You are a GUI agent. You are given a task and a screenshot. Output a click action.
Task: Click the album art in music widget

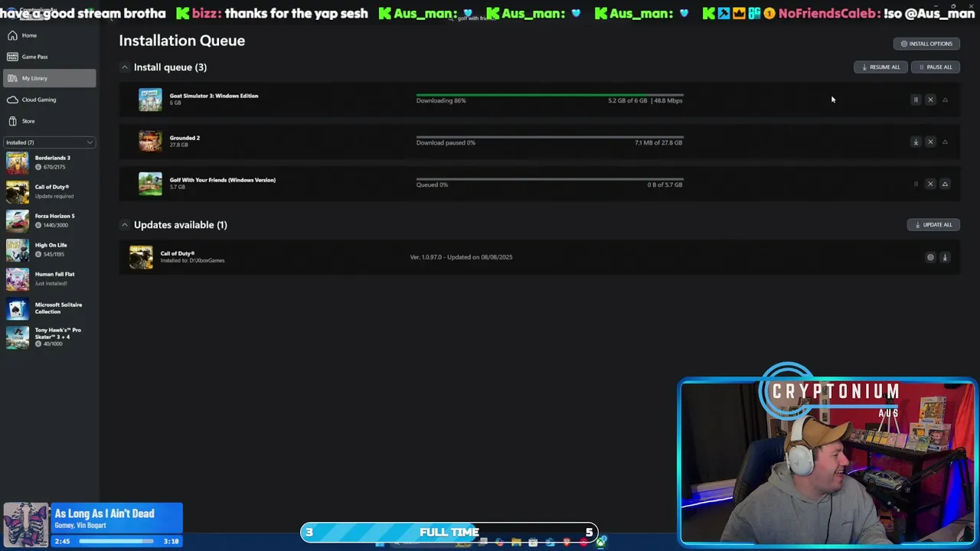pos(26,525)
